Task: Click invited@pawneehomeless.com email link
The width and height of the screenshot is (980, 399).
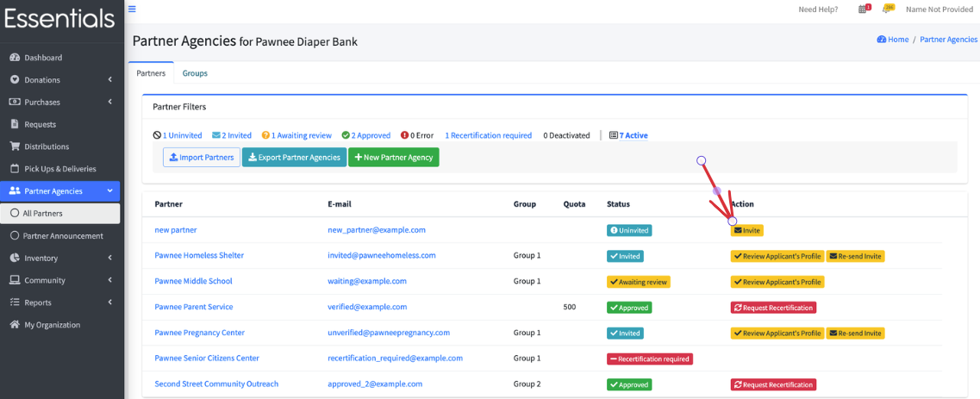Action: 381,255
